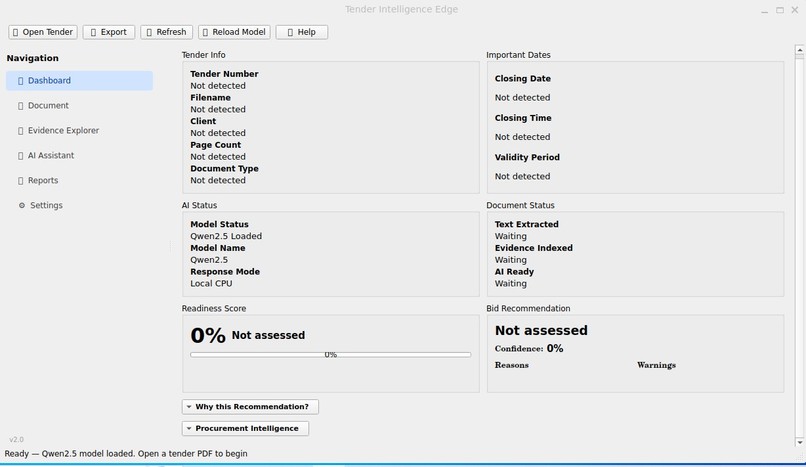The image size is (806, 467).
Task: Click the Model Status label
Action: click(x=219, y=225)
